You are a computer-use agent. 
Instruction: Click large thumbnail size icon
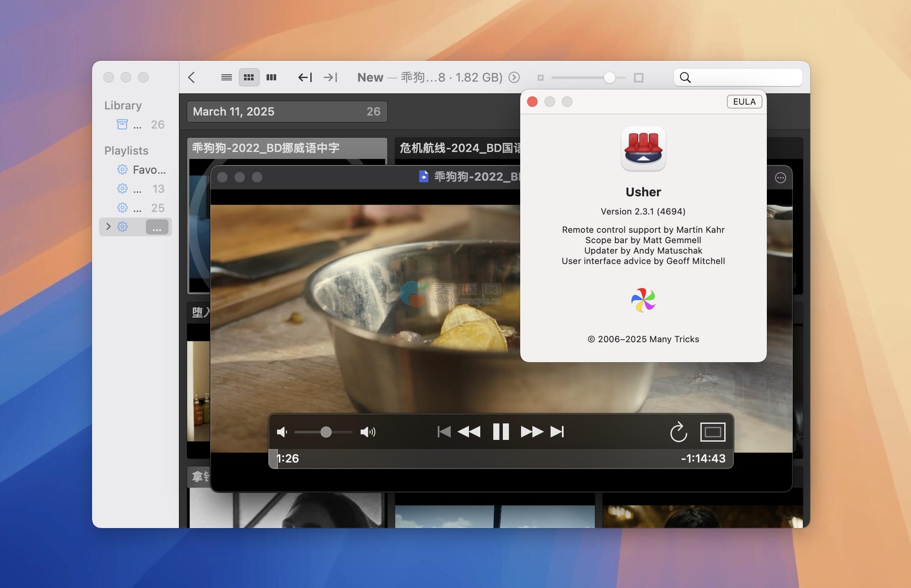tap(638, 78)
